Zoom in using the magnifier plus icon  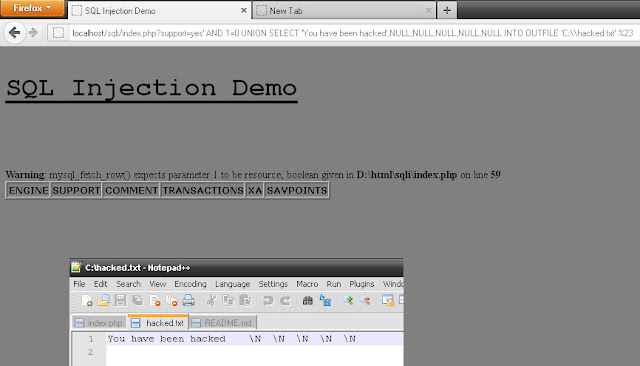pos(348,301)
